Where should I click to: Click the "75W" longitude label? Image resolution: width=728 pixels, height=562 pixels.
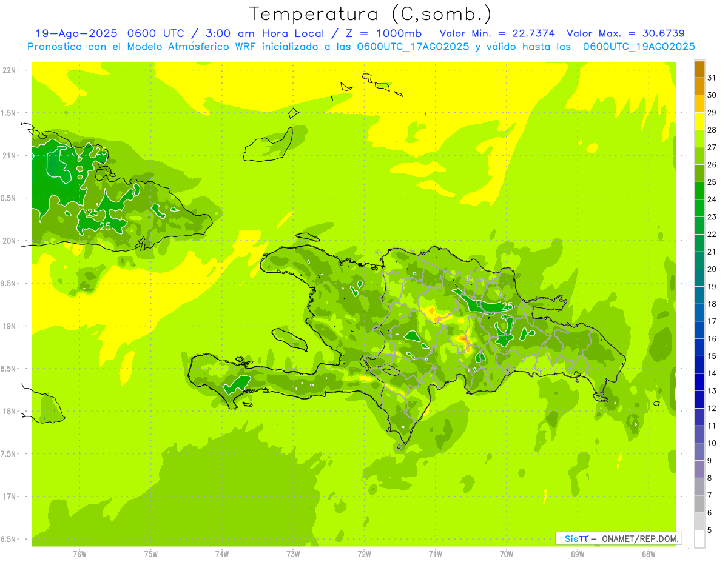(x=151, y=554)
